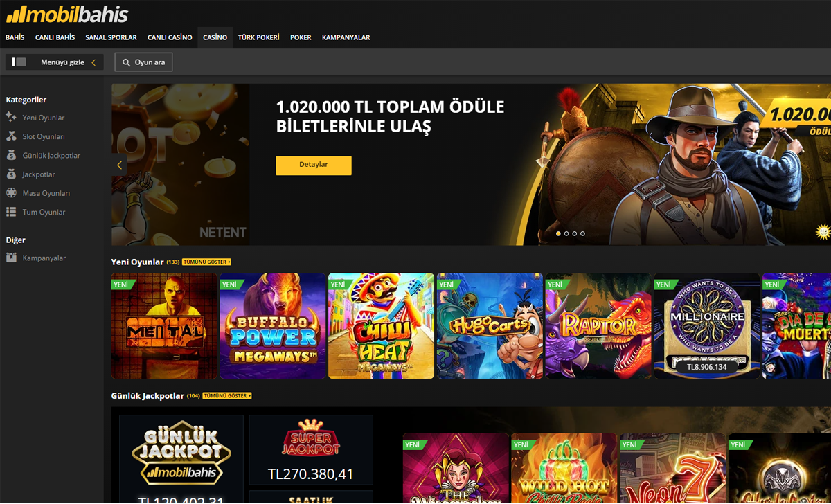This screenshot has width=831, height=504.
Task: Select the third banner carousel dot
Action: [575, 234]
